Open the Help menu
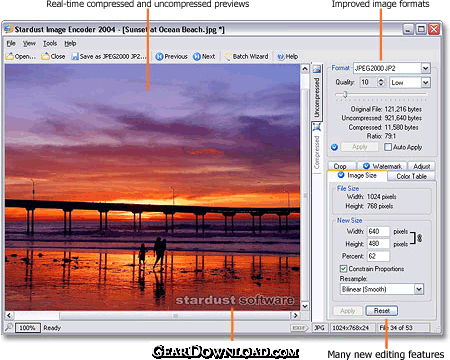 70,43
